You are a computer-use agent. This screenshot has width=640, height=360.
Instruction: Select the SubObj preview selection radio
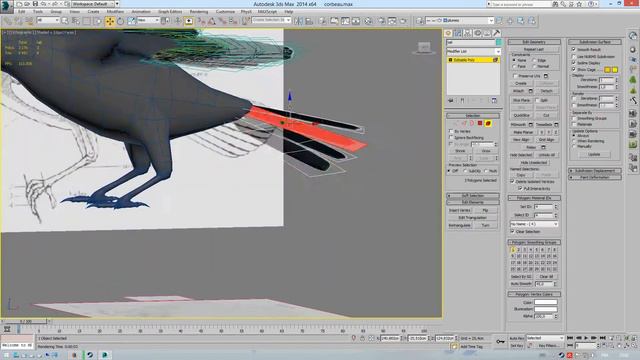(465, 171)
